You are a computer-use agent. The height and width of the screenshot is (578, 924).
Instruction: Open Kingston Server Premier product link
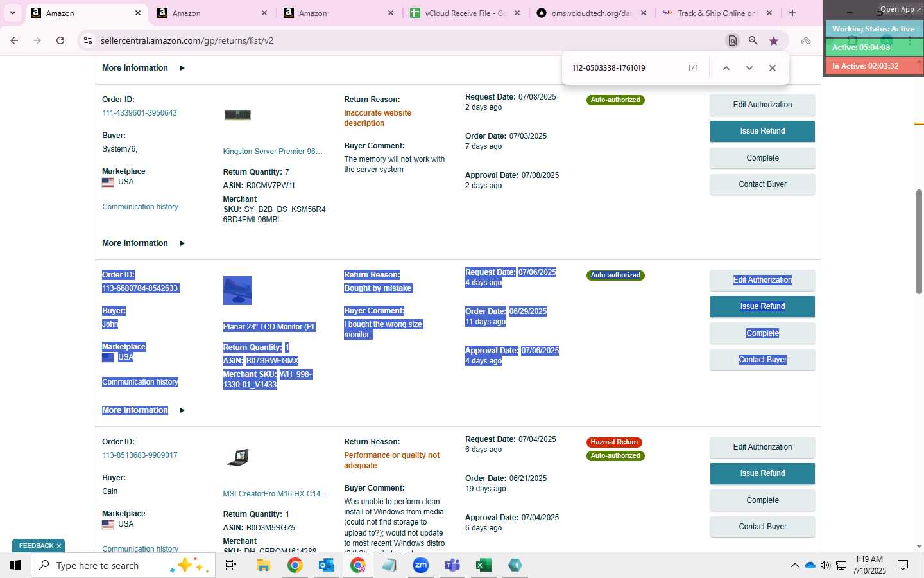click(273, 152)
